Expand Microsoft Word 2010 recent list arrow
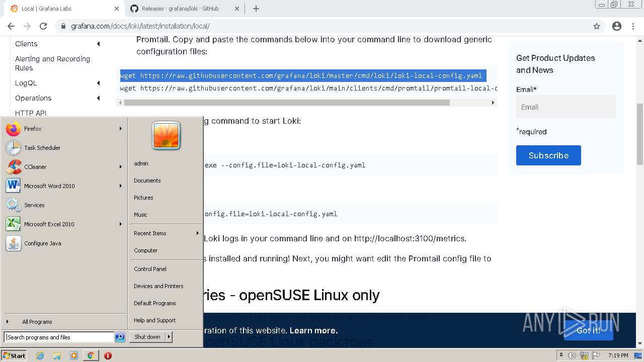This screenshot has width=644, height=362. click(121, 186)
